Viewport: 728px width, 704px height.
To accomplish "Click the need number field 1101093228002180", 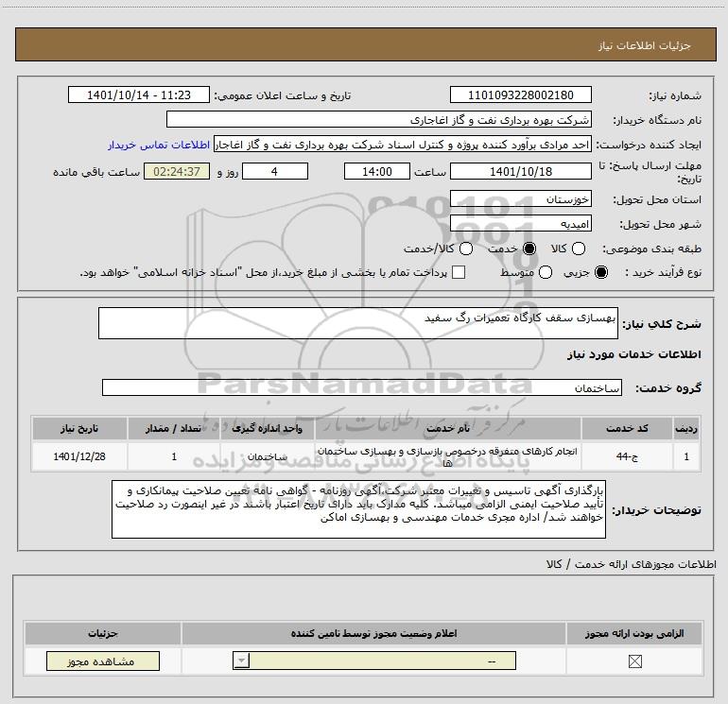I will (520, 94).
